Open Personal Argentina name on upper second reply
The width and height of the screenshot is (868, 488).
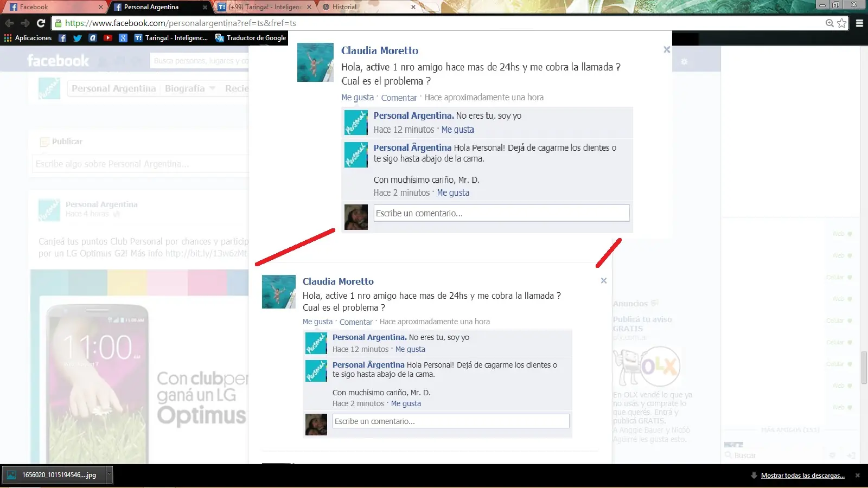[412, 147]
